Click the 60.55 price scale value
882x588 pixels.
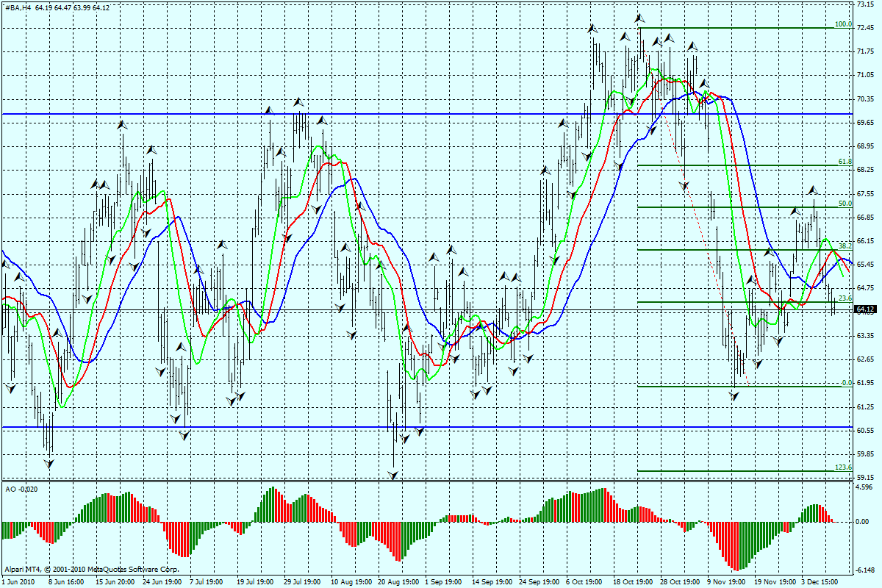coord(866,431)
